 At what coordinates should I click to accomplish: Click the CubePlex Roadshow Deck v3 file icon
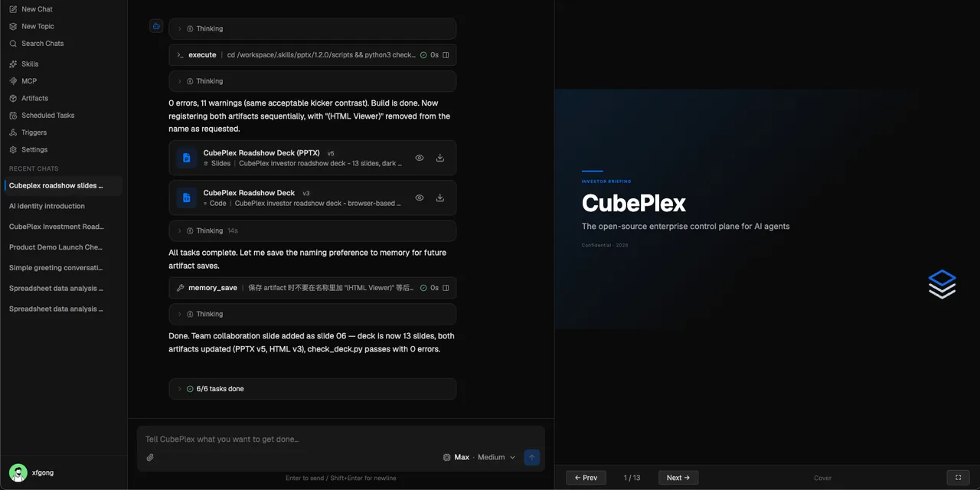[x=186, y=198]
